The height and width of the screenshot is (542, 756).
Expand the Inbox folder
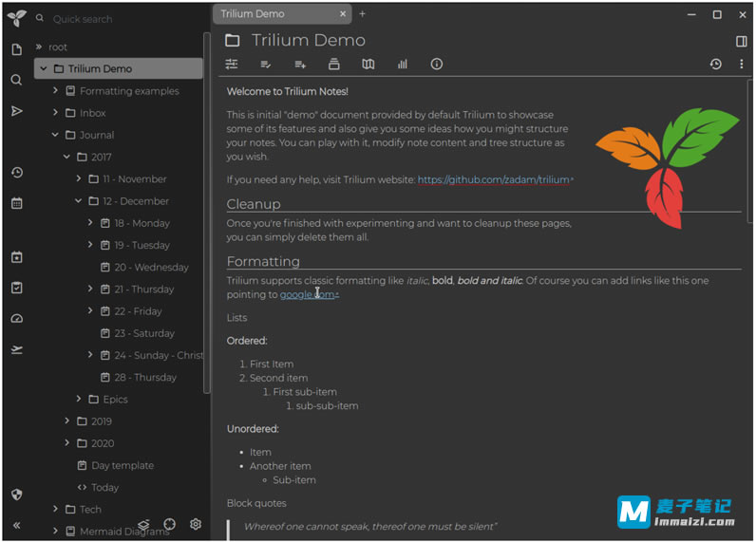[55, 112]
